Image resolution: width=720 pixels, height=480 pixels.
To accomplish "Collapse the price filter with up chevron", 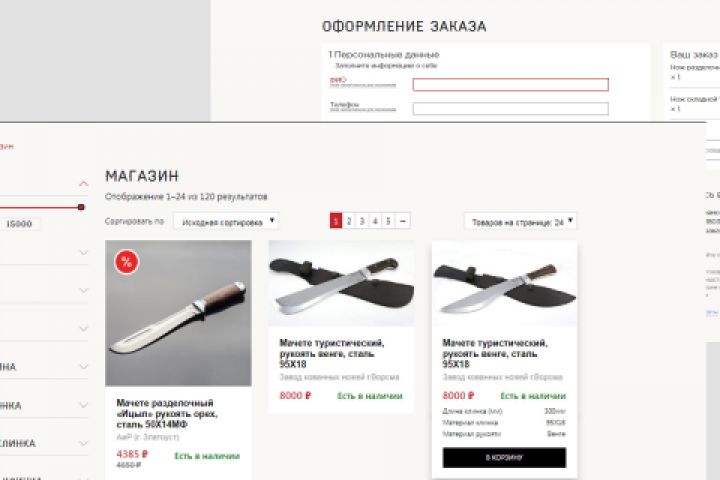I will [83, 184].
